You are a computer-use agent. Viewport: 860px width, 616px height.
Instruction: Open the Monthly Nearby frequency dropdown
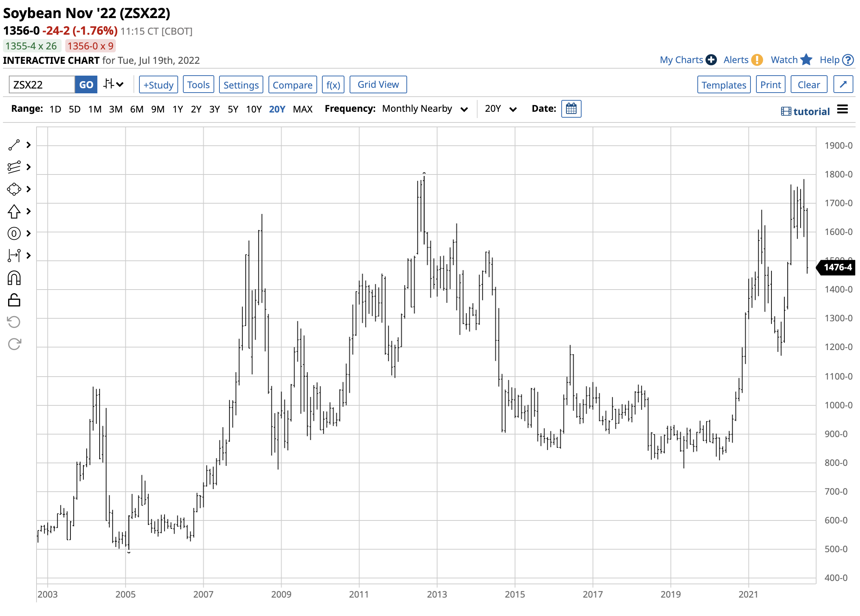point(425,109)
